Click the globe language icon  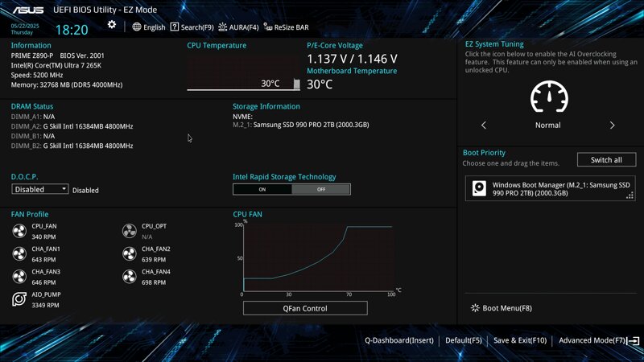click(x=137, y=27)
